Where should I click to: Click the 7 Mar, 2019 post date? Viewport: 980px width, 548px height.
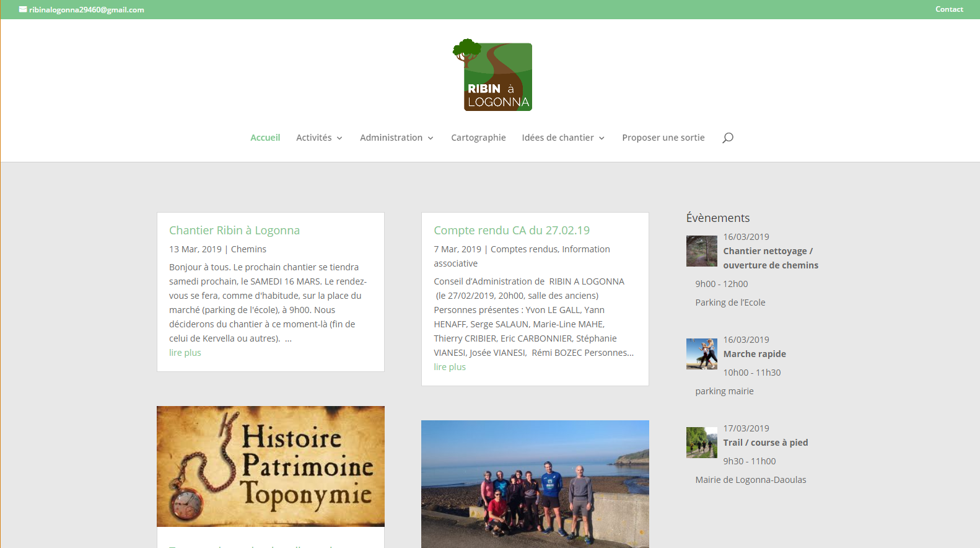point(457,249)
